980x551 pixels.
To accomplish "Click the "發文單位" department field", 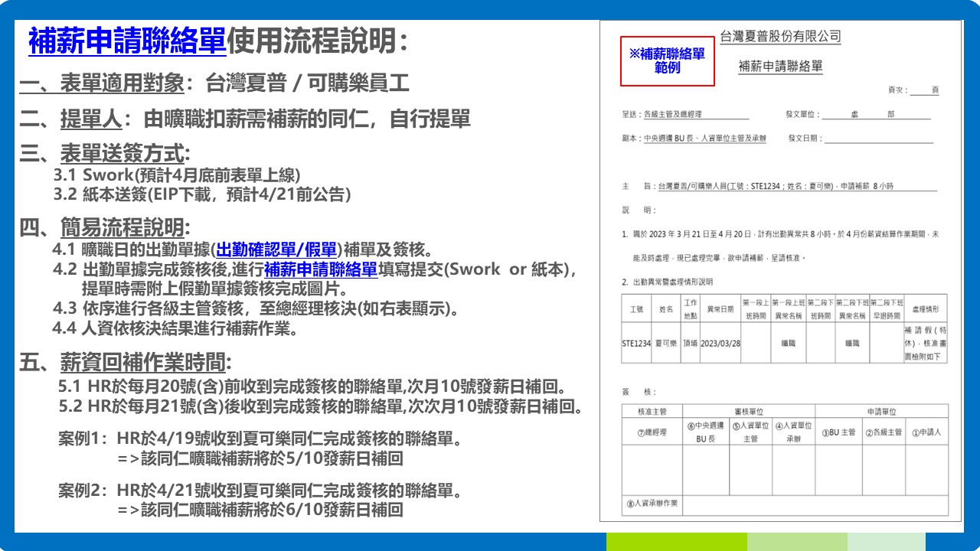I will 876,115.
